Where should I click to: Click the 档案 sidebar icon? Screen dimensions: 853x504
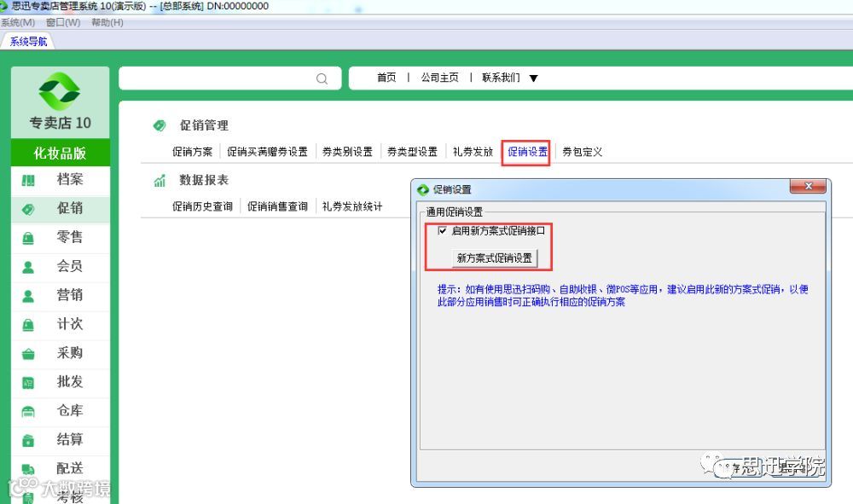tap(28, 180)
